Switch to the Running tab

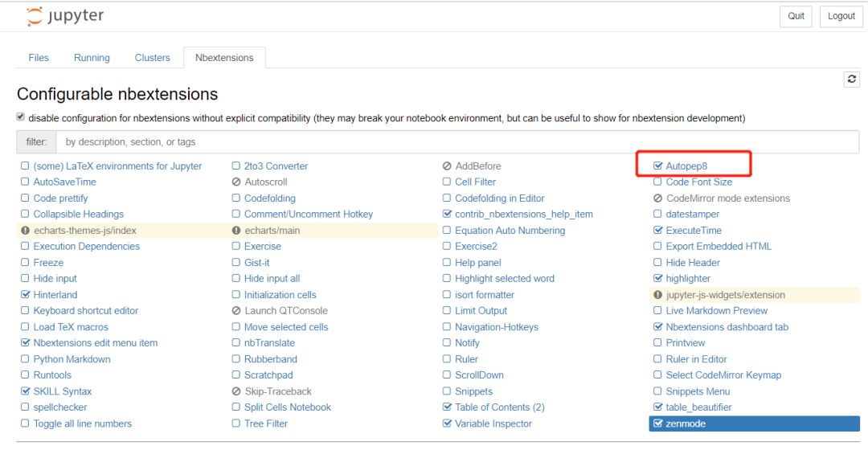[x=92, y=58]
